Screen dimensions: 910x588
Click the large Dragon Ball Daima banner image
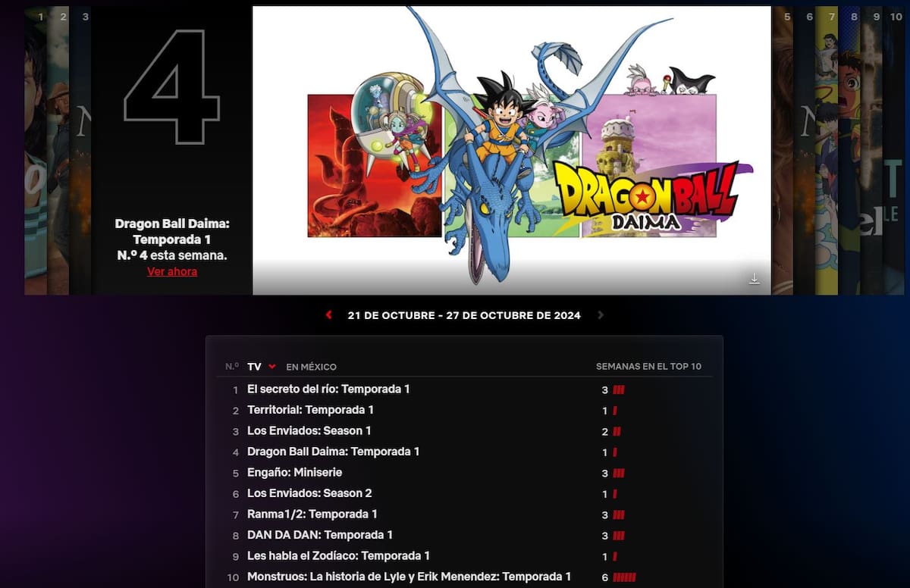coord(512,150)
